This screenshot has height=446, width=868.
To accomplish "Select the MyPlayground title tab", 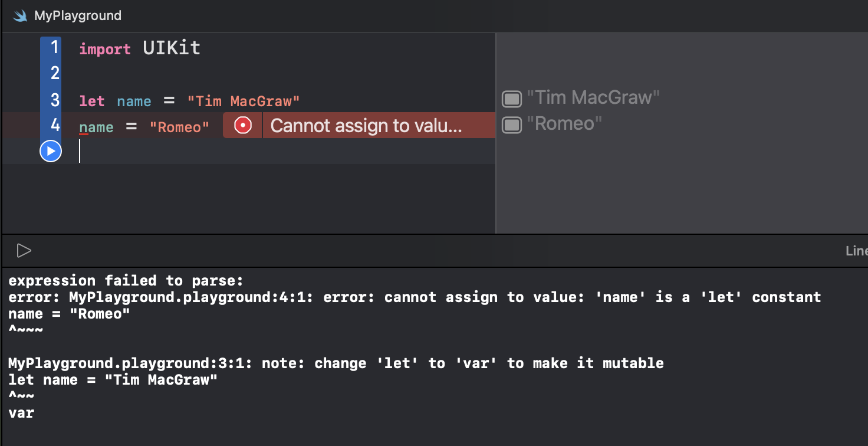I will click(78, 16).
